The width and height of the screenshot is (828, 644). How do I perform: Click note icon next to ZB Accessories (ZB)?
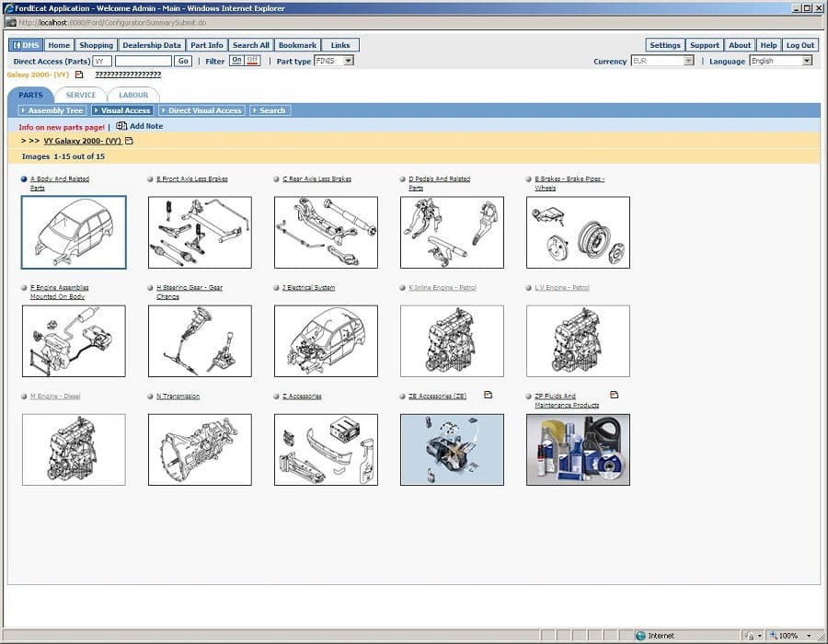(x=489, y=395)
